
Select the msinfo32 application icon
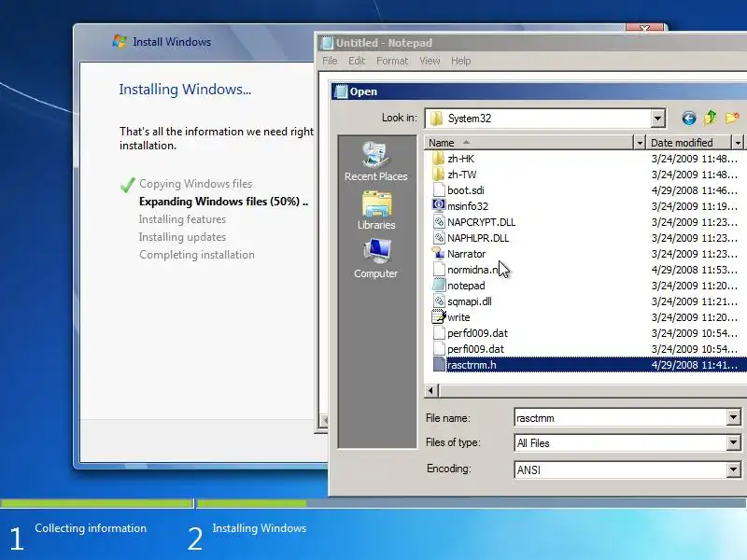(438, 205)
